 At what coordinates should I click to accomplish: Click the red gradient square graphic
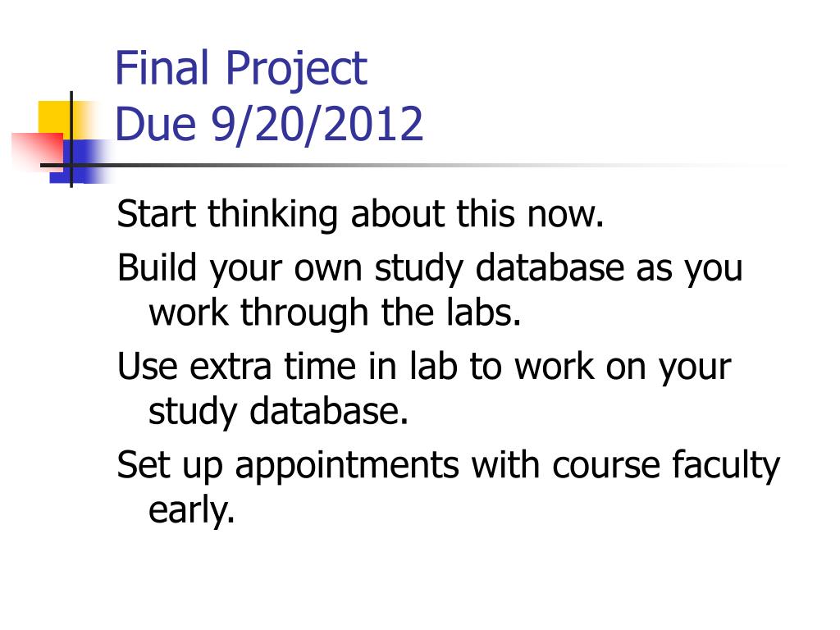click(38, 151)
